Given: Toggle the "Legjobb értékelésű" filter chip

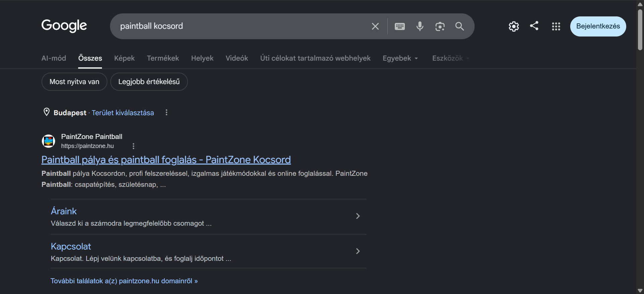Looking at the screenshot, I should (x=149, y=82).
